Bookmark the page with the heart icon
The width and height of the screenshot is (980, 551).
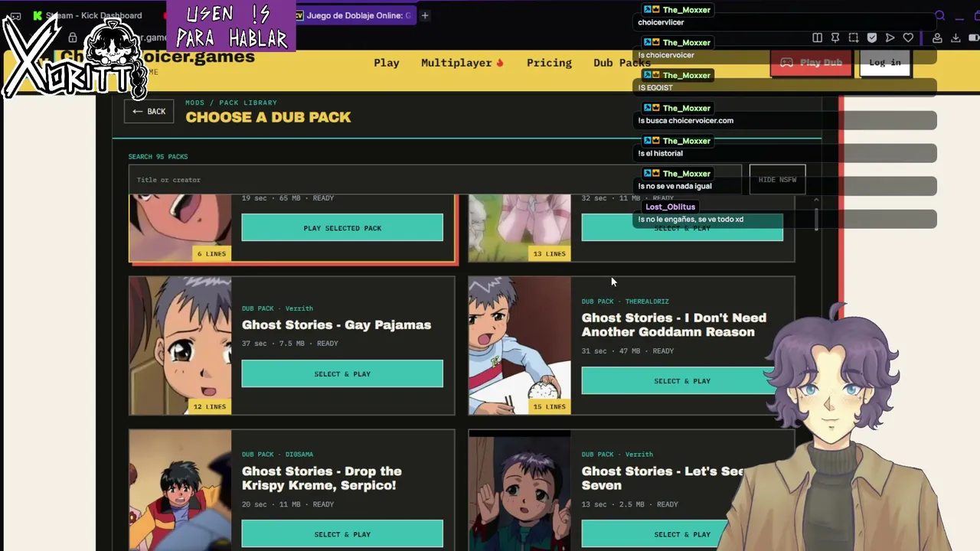(908, 37)
